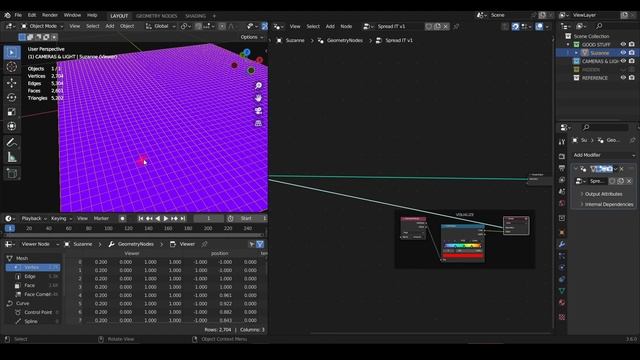The height and width of the screenshot is (360, 640).
Task: Select Vertex domain in the spreadsheet
Action: (33, 267)
